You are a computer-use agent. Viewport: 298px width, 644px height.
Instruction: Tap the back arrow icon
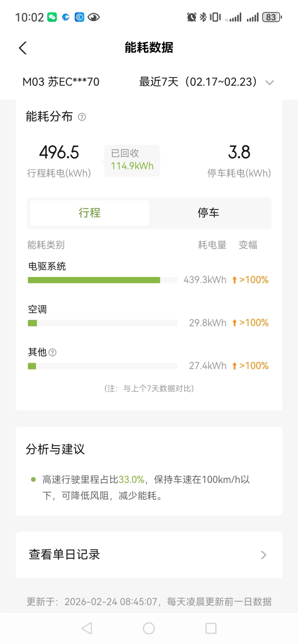[23, 48]
